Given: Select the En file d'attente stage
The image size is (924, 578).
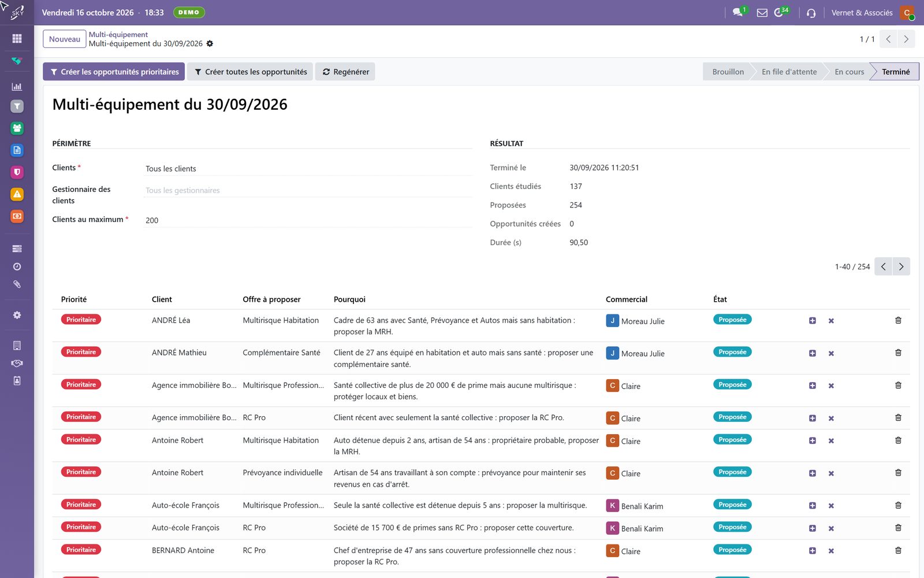Looking at the screenshot, I should click(789, 72).
